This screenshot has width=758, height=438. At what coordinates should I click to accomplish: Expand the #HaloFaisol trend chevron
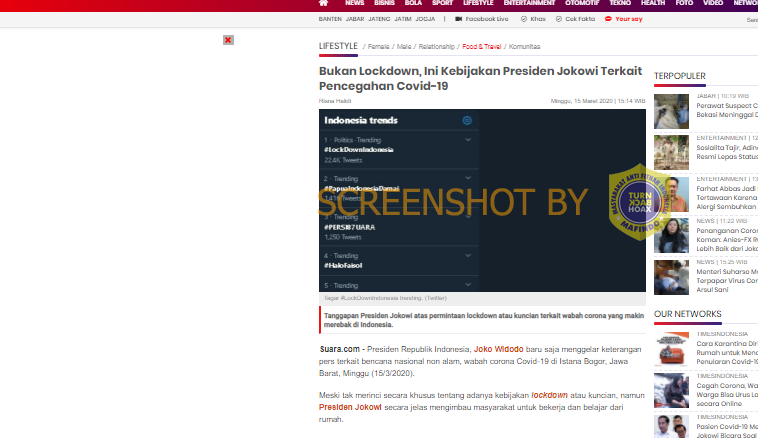468,255
